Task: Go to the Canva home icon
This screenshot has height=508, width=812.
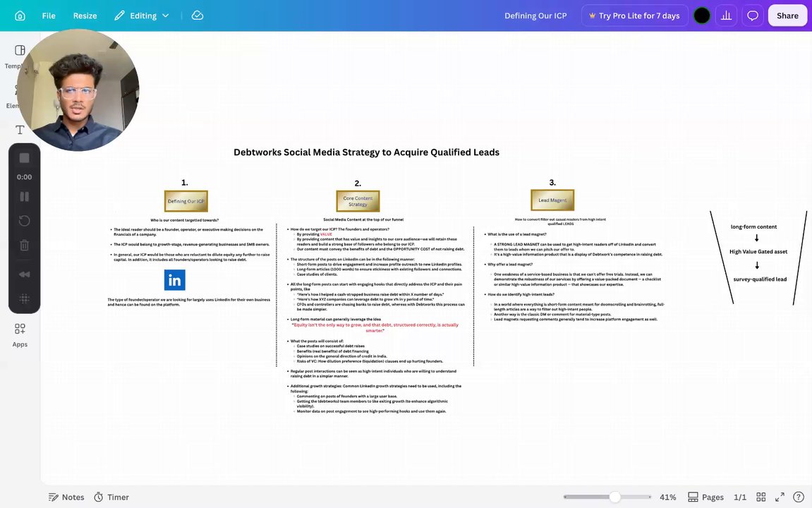Action: (20, 16)
